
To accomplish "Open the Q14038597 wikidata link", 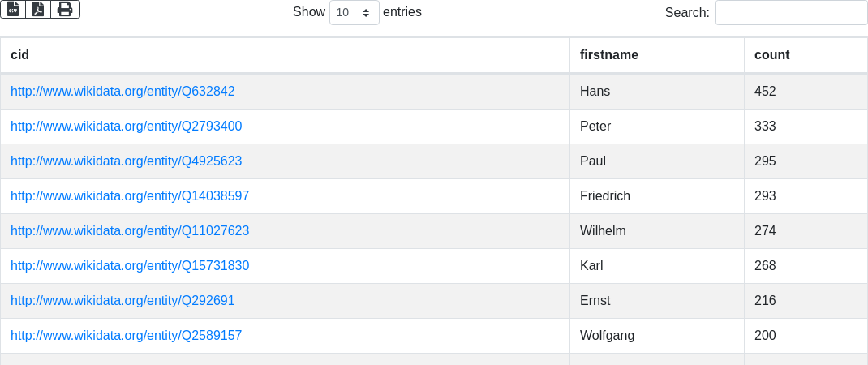I will coord(130,196).
